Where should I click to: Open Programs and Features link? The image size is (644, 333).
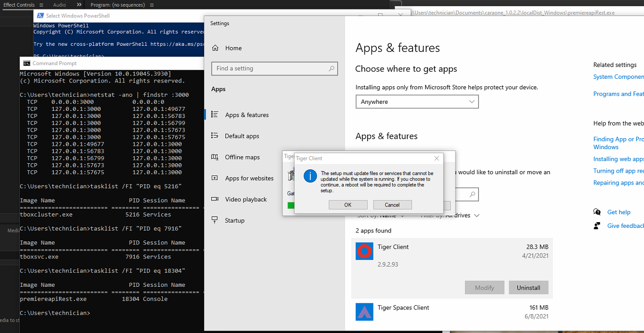619,94
